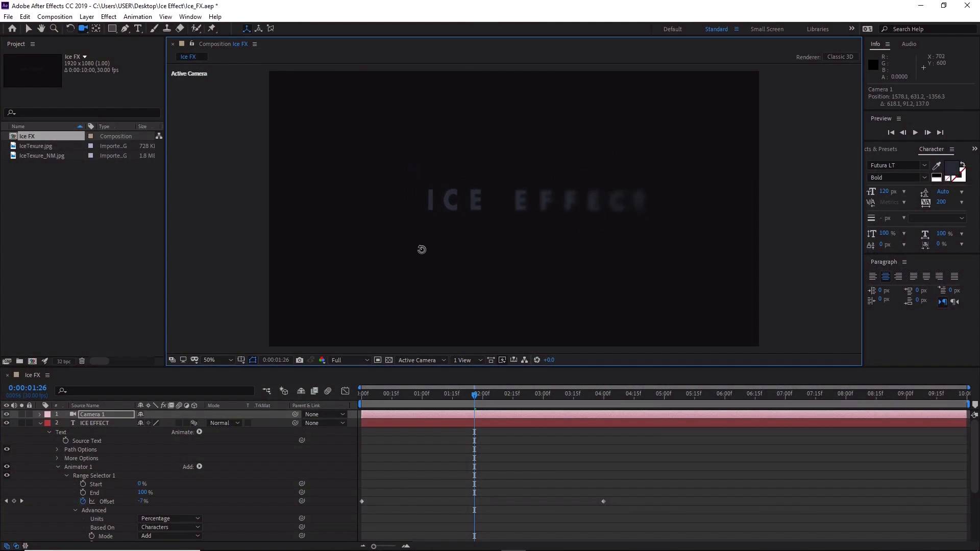Open the magnification ratio 50% dropdown
Image resolution: width=980 pixels, height=551 pixels.
click(x=216, y=360)
